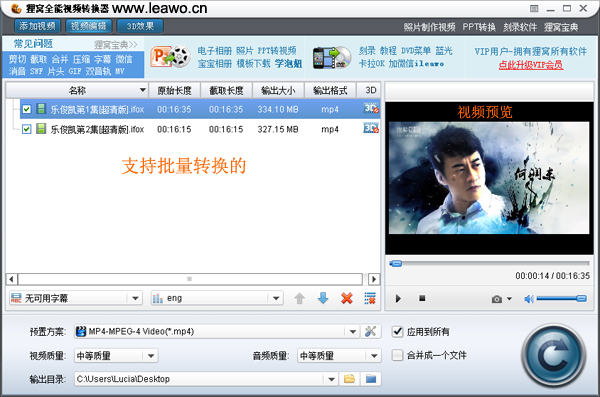Take a snapshot with camera icon
600x397 pixels.
[497, 299]
